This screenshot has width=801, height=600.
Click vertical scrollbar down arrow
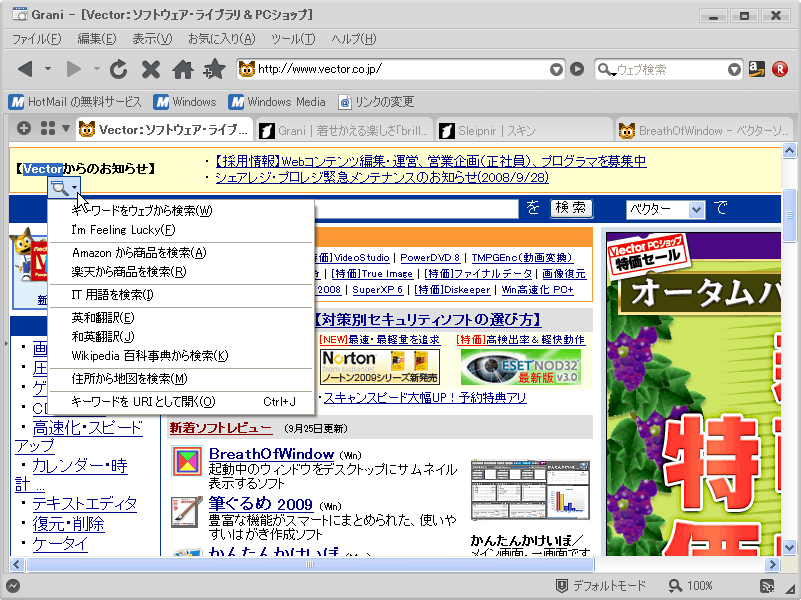[x=789, y=547]
